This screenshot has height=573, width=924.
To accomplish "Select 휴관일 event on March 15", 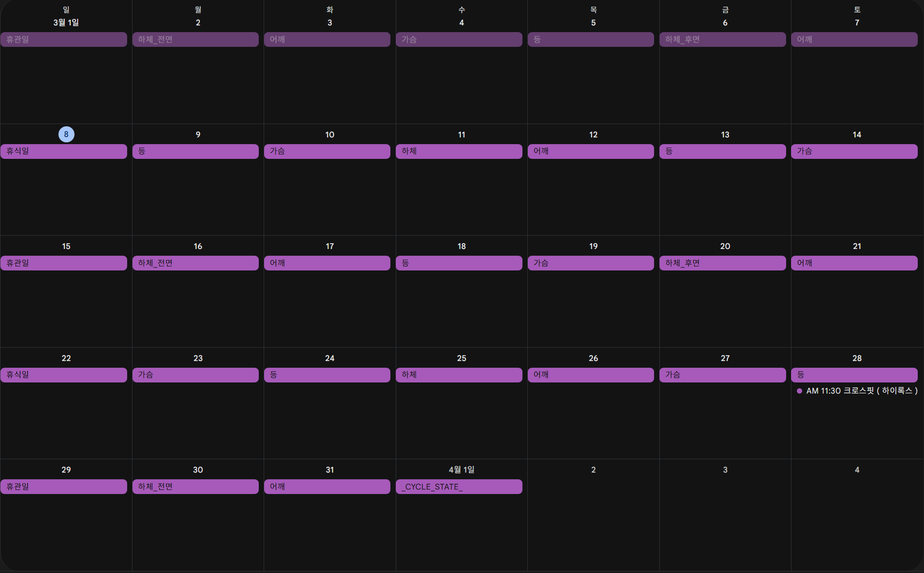I will (63, 263).
